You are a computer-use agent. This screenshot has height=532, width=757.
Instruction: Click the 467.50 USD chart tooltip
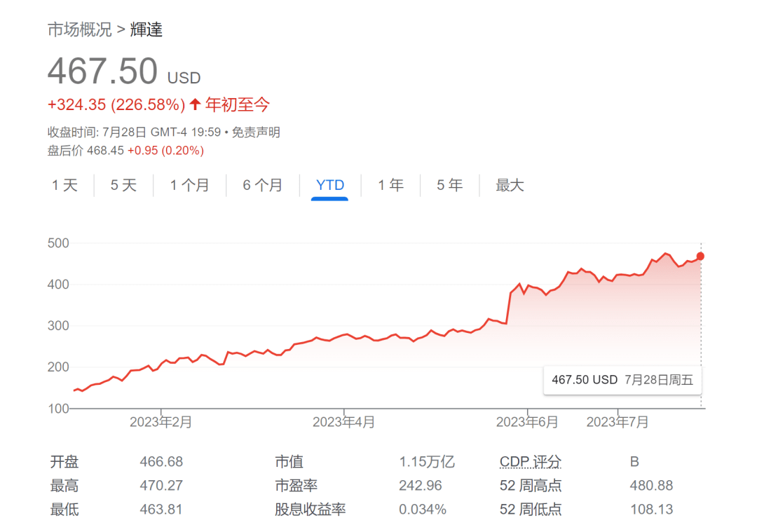pos(622,380)
